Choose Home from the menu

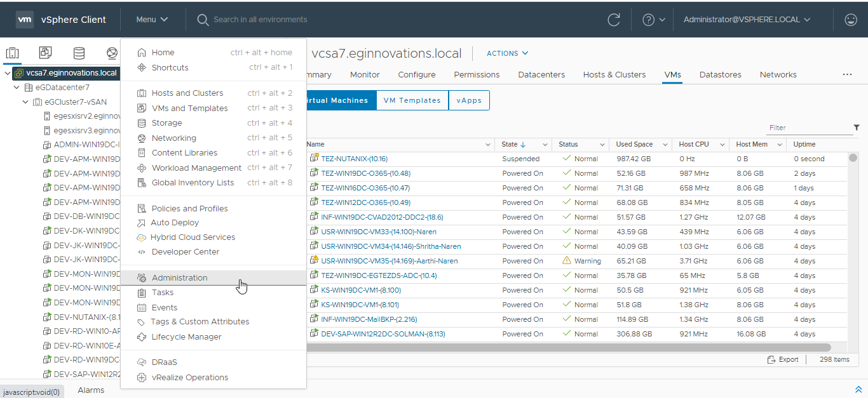(214, 53)
